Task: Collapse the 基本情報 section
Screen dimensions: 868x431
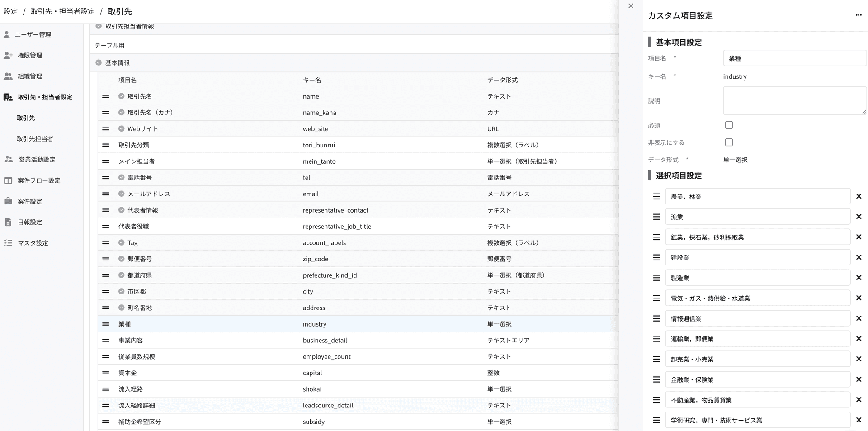Action: click(x=98, y=62)
